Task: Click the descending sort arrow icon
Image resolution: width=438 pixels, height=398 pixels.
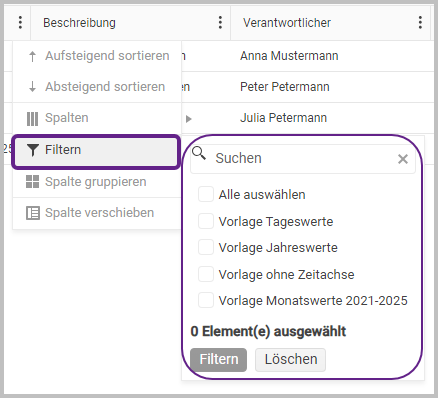Action: (x=32, y=87)
